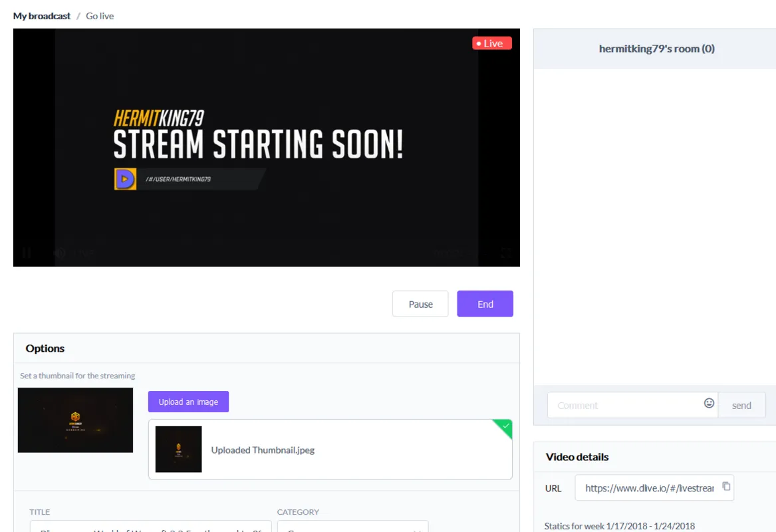Copy the stream URL with the clipboard icon

tap(726, 487)
